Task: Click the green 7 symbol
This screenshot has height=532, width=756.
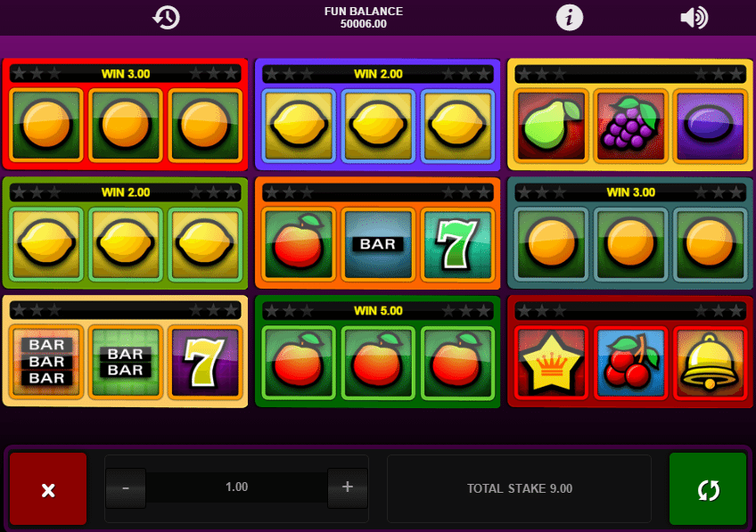Action: coord(457,244)
